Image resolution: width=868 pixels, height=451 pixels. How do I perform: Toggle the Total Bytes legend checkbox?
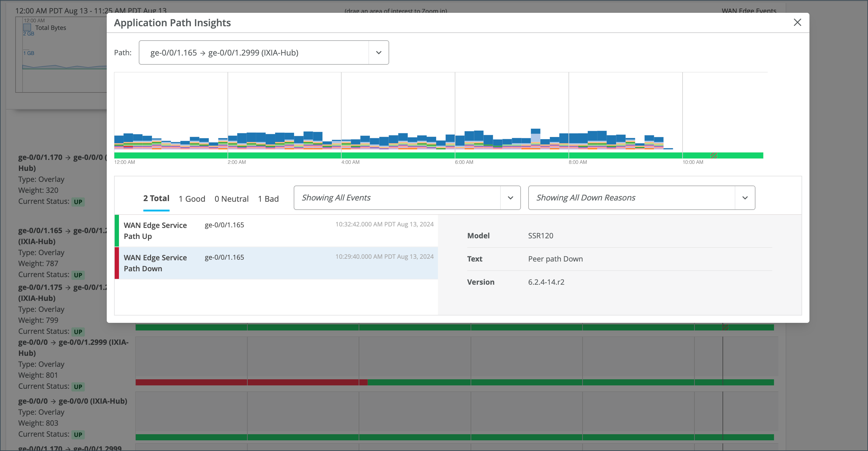27,28
